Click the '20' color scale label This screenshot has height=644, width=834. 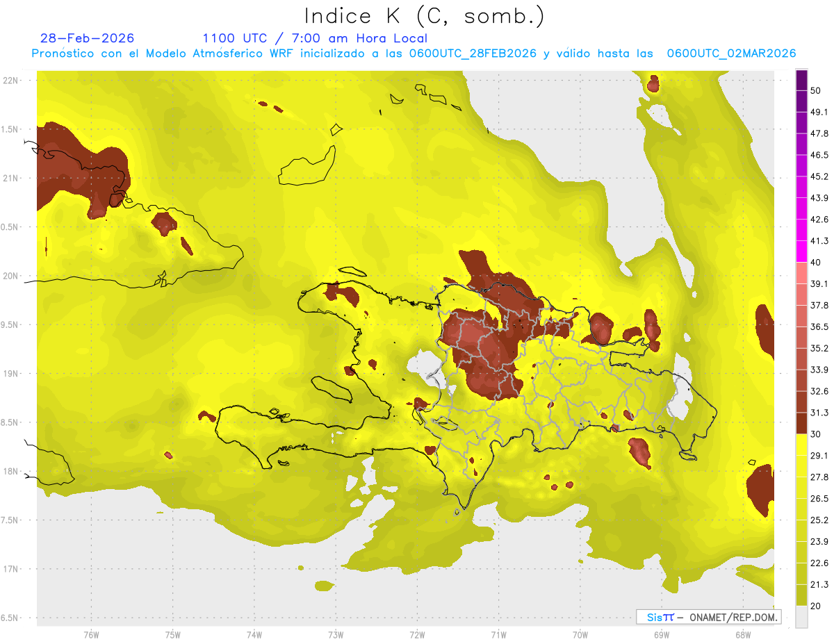click(x=817, y=606)
